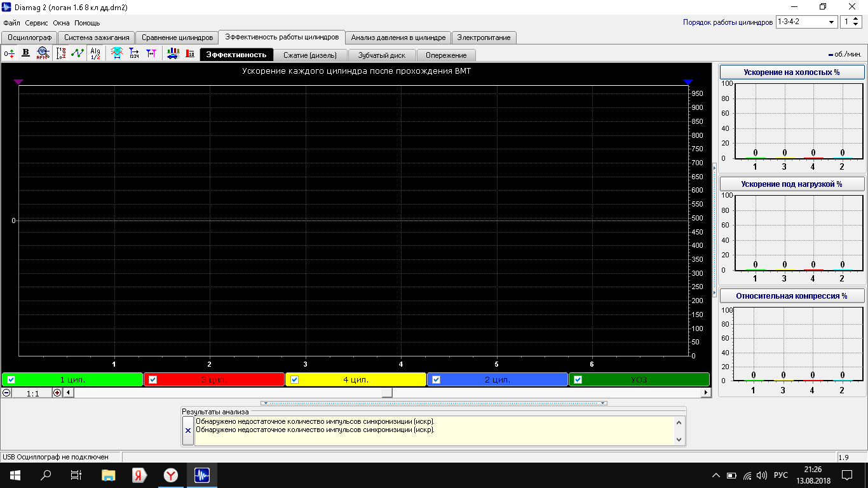This screenshot has width=868, height=488.
Task: Click the bold B toolbar icon
Action: pyautogui.click(x=25, y=53)
